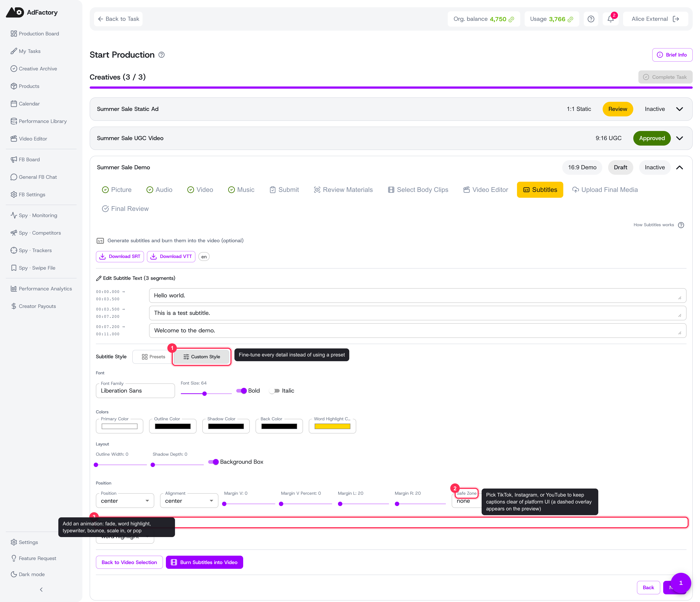Toggle Inactive status on Summer Sale Demo
This screenshot has height=602, width=700.
pyautogui.click(x=655, y=167)
